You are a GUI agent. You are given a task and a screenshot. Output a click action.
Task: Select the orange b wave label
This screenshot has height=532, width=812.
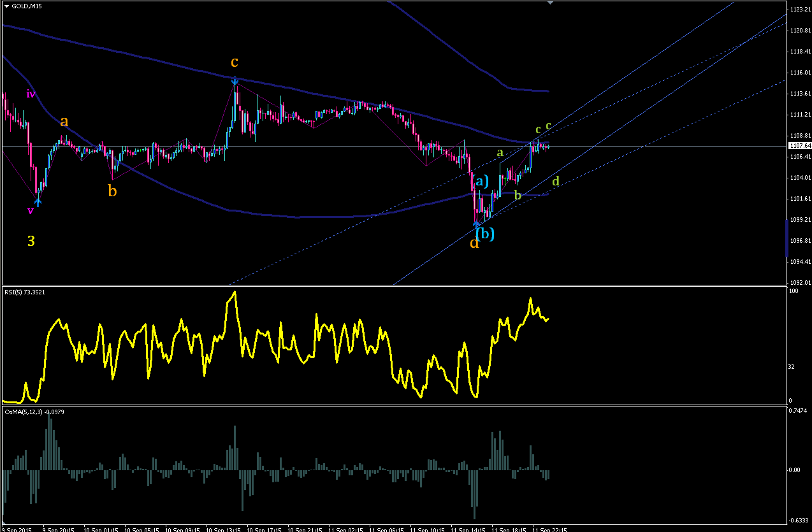[x=112, y=191]
